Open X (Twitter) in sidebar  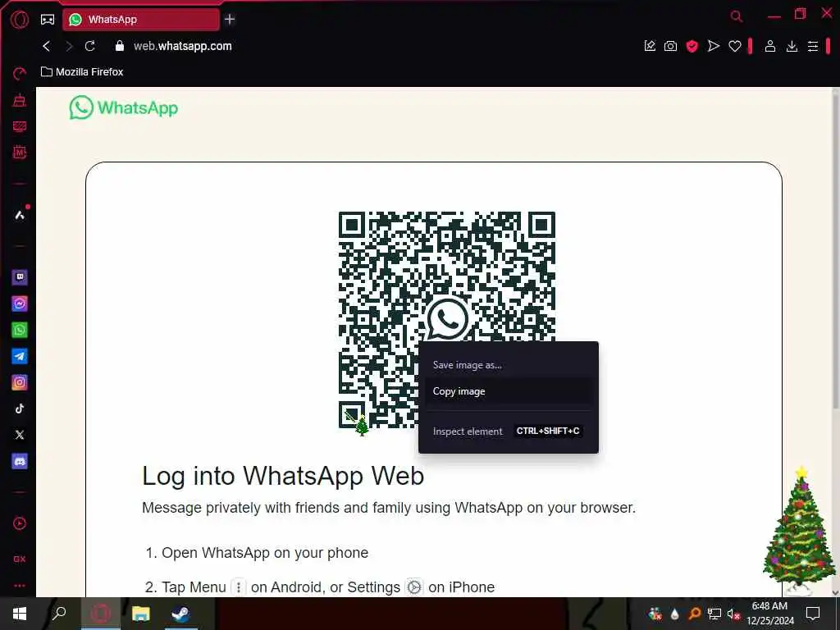[20, 435]
